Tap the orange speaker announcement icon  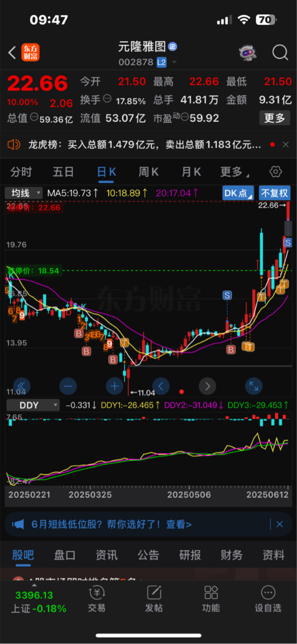(x=14, y=145)
